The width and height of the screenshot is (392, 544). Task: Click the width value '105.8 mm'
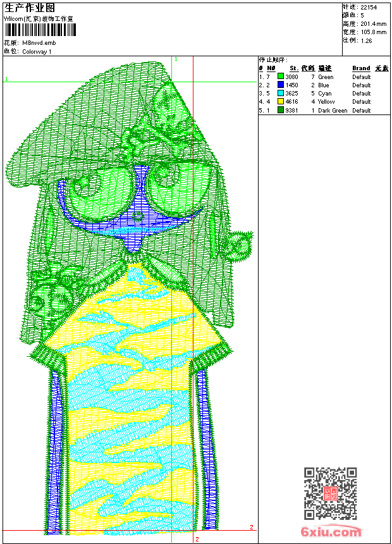pyautogui.click(x=374, y=32)
